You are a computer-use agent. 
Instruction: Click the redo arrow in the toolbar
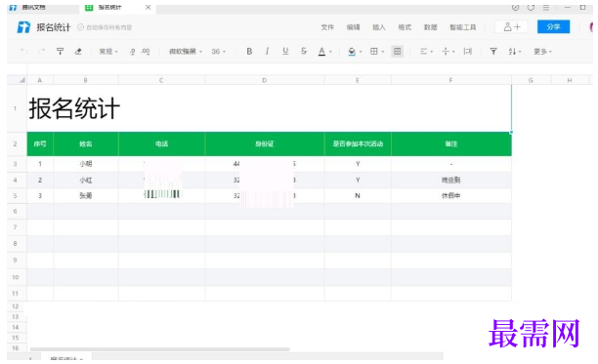tap(41, 52)
